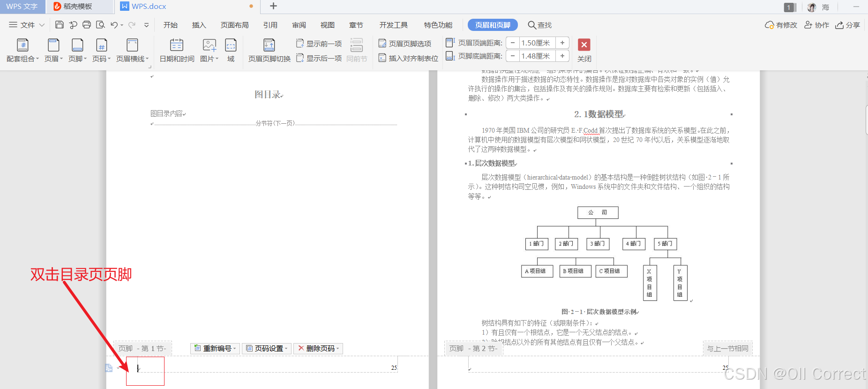The width and height of the screenshot is (868, 389).
Task: Click the 图目录 heading text
Action: (x=269, y=95)
